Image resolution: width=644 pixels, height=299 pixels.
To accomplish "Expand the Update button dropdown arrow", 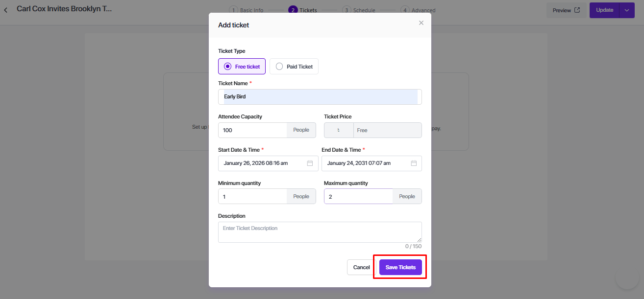I will pos(627,10).
